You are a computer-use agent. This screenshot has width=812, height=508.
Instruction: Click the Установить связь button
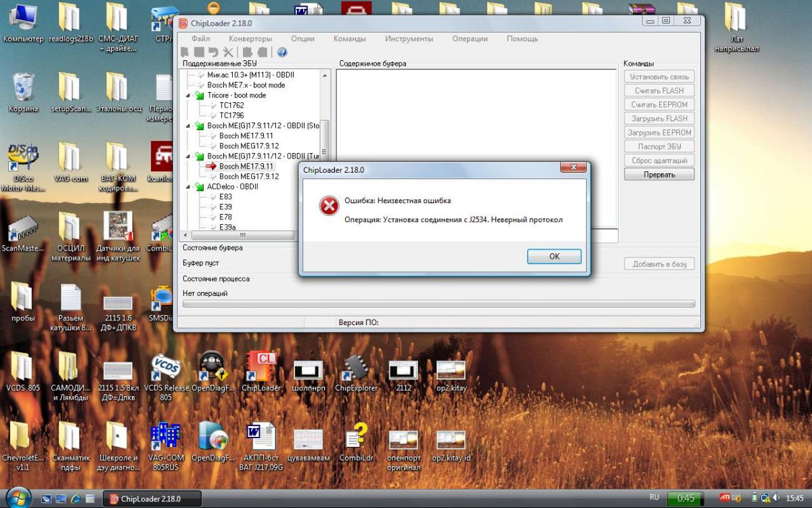[659, 77]
